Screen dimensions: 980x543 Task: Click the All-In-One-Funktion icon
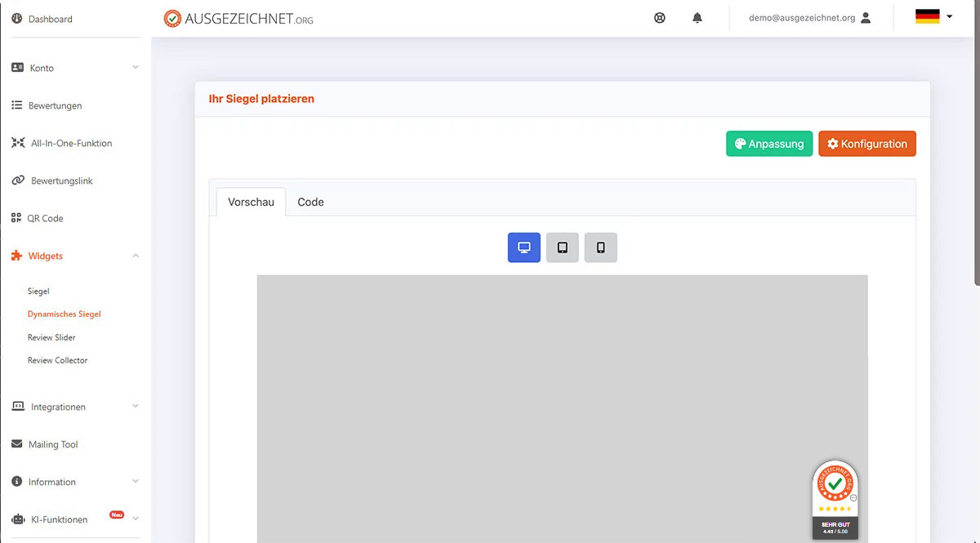17,143
